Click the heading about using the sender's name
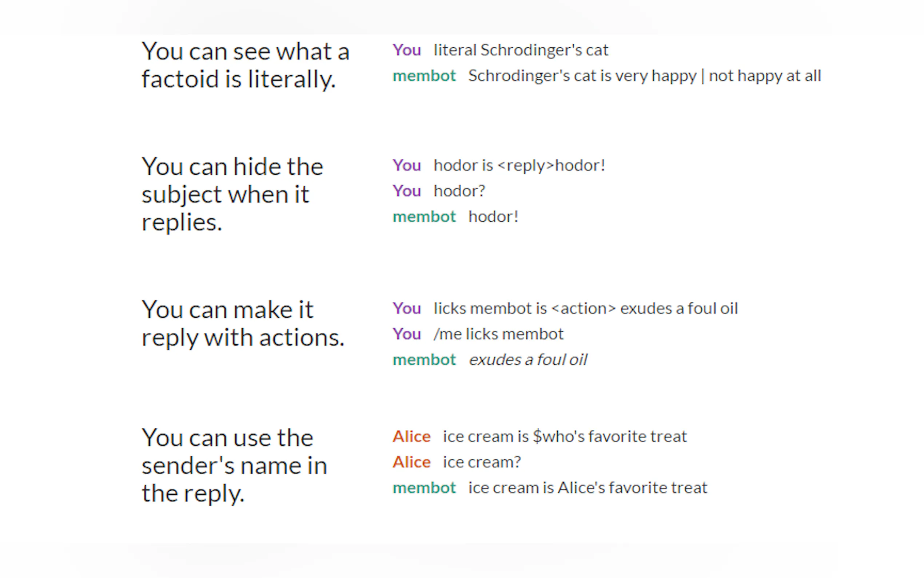Screen dimensions: 924x578 (x=234, y=465)
